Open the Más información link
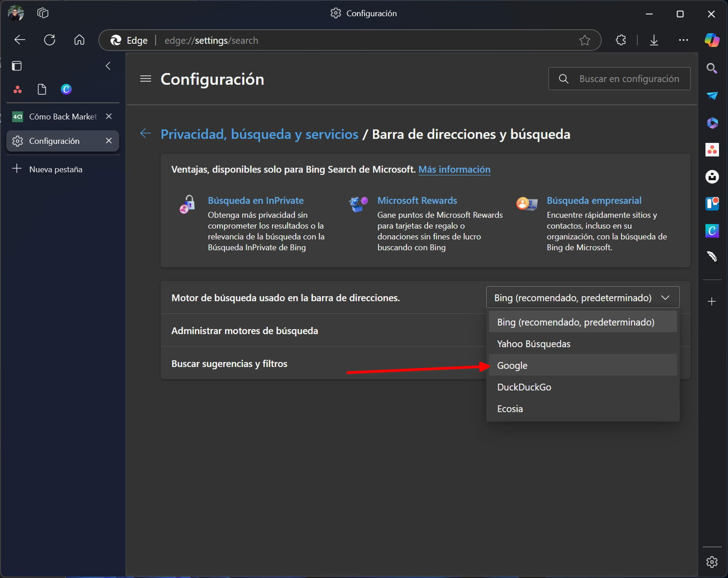 point(454,169)
